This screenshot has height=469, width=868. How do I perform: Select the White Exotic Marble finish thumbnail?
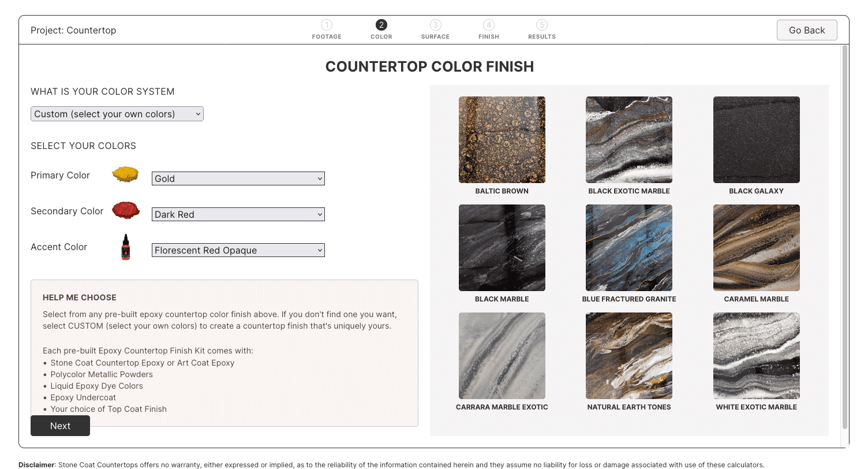click(756, 356)
